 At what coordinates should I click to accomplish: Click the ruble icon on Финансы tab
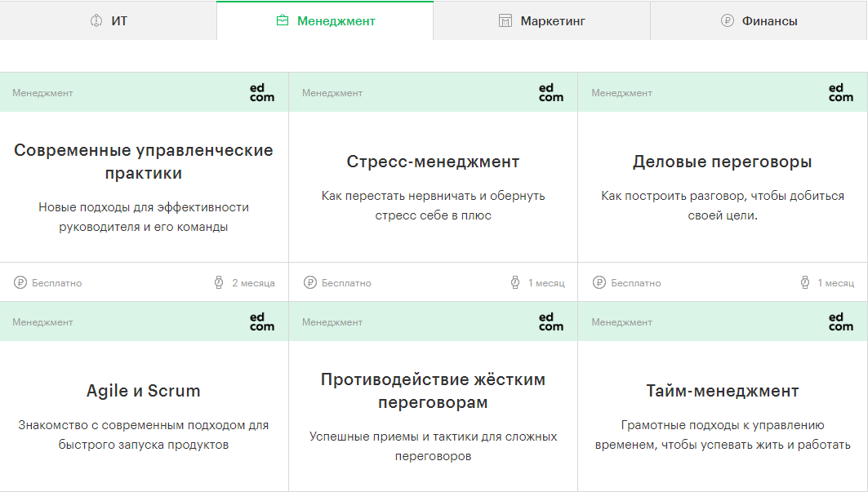(x=728, y=20)
